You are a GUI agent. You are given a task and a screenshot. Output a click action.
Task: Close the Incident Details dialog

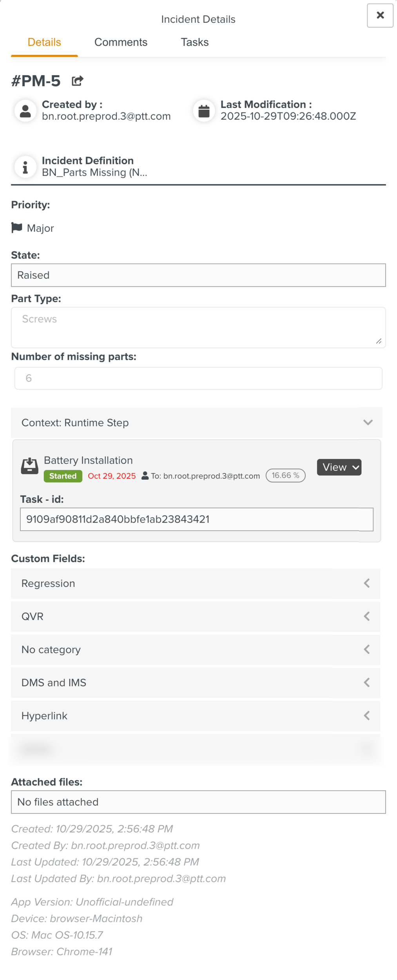(x=380, y=15)
